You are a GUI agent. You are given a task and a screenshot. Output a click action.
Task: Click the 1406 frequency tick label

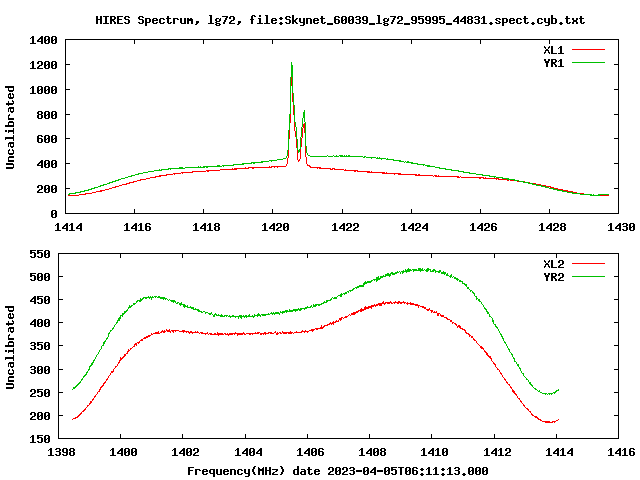[310, 452]
